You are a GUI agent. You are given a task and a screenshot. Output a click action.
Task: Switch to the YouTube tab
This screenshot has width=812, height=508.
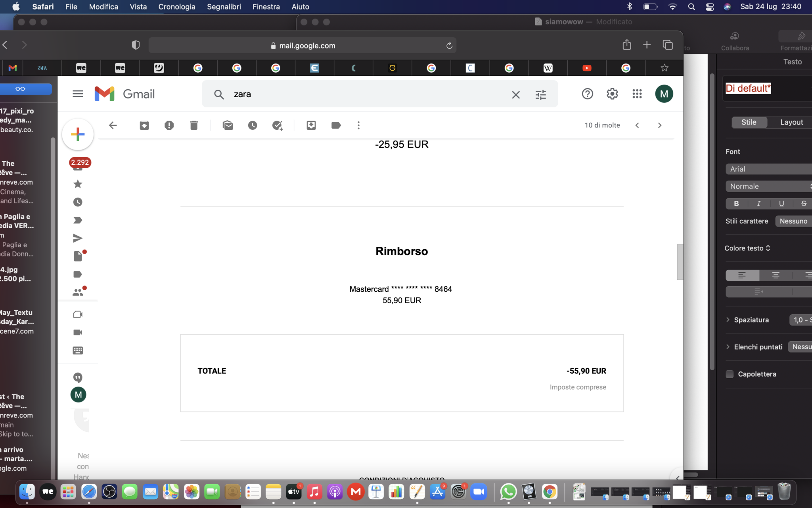(x=587, y=68)
